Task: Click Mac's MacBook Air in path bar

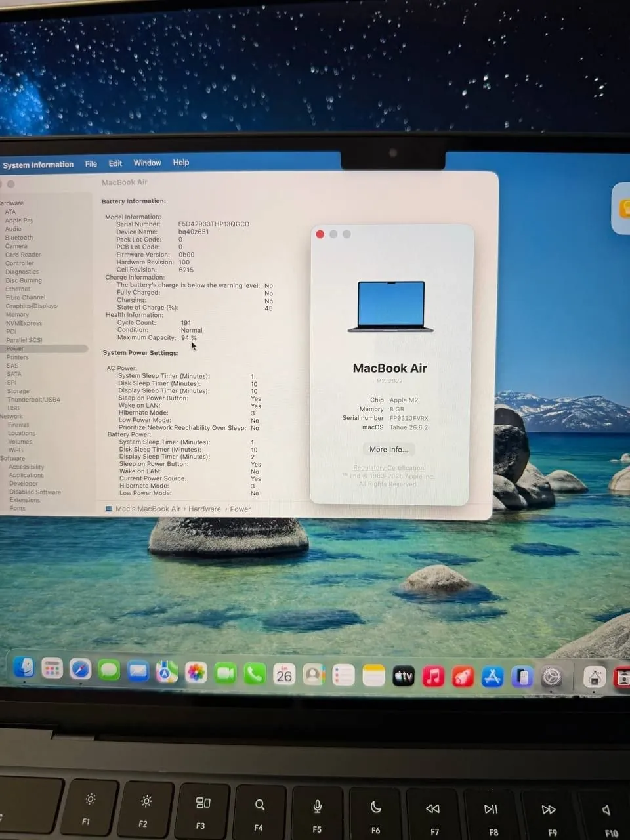Action: (x=148, y=509)
